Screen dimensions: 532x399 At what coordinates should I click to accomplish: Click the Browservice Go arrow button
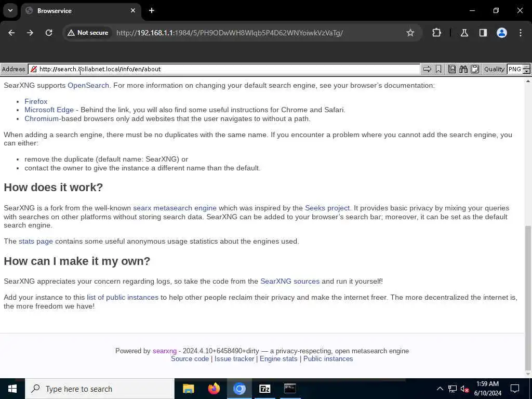tap(427, 69)
